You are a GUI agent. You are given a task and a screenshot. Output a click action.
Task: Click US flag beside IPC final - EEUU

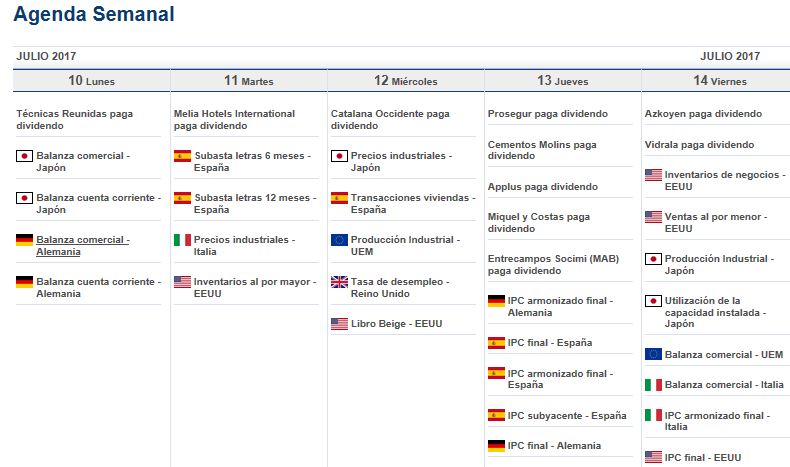[653, 457]
